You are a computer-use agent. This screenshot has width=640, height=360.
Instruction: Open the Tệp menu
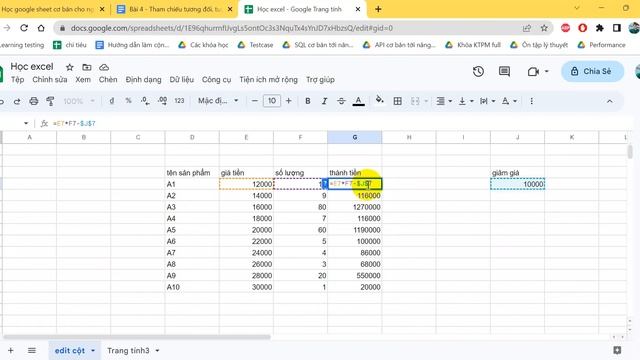(18, 80)
